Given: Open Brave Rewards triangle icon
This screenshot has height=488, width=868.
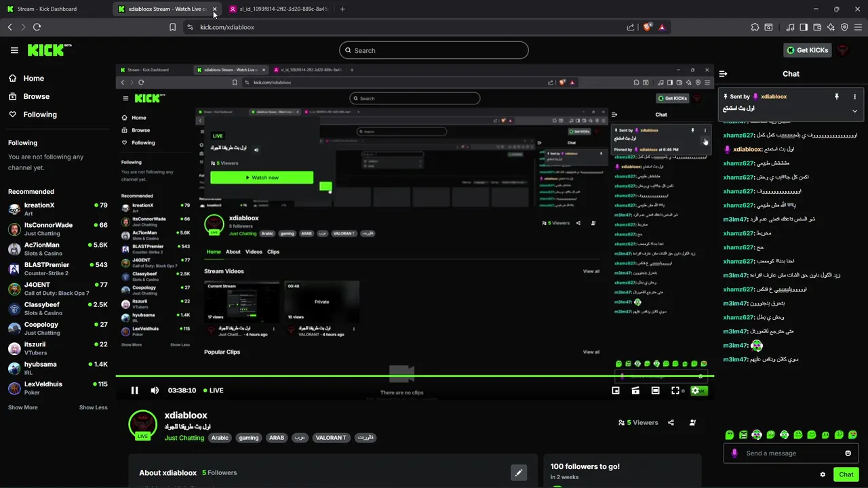Looking at the screenshot, I should tap(662, 27).
